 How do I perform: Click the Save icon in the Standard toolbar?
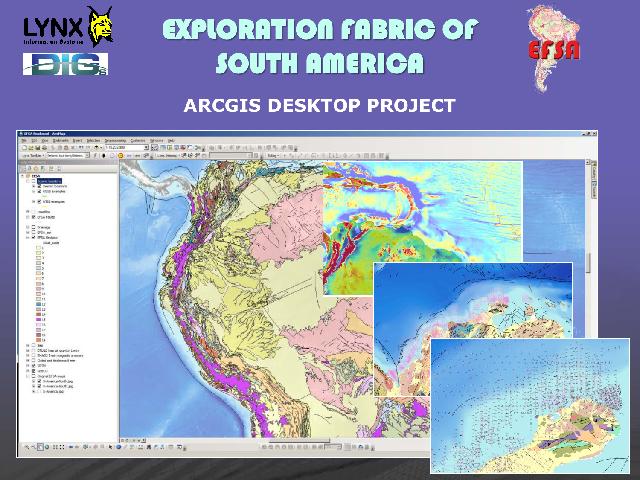[x=35, y=148]
